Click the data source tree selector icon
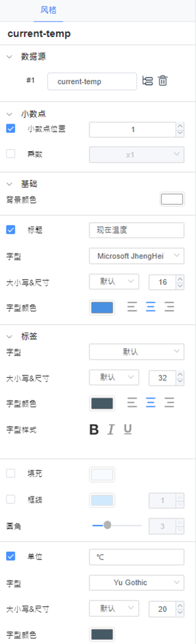 pyautogui.click(x=147, y=81)
